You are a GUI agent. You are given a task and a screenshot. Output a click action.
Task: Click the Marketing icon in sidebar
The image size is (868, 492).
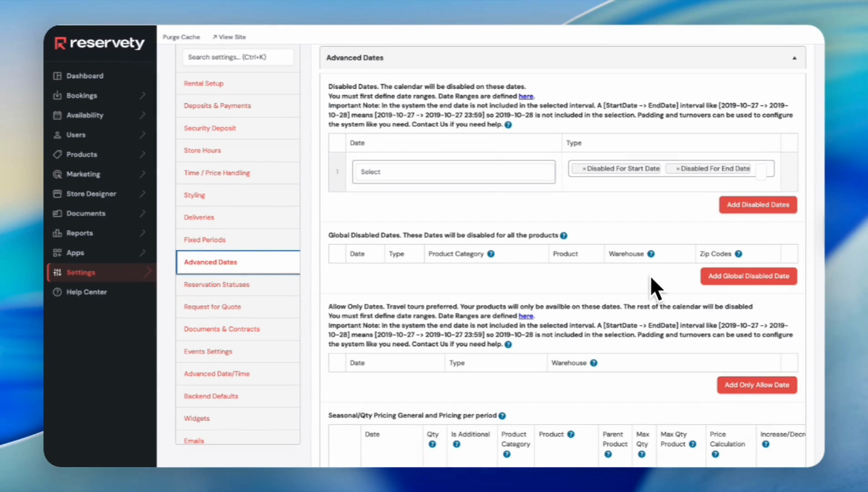point(57,174)
